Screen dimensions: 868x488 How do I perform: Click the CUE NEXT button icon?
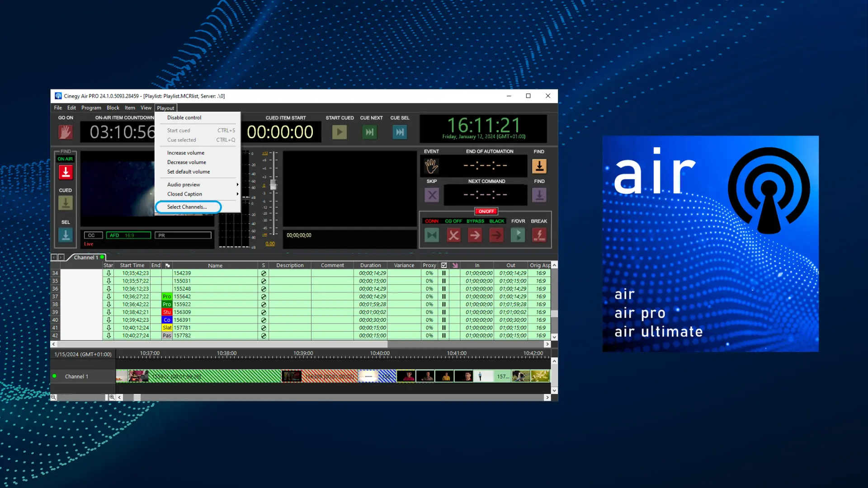click(x=370, y=132)
